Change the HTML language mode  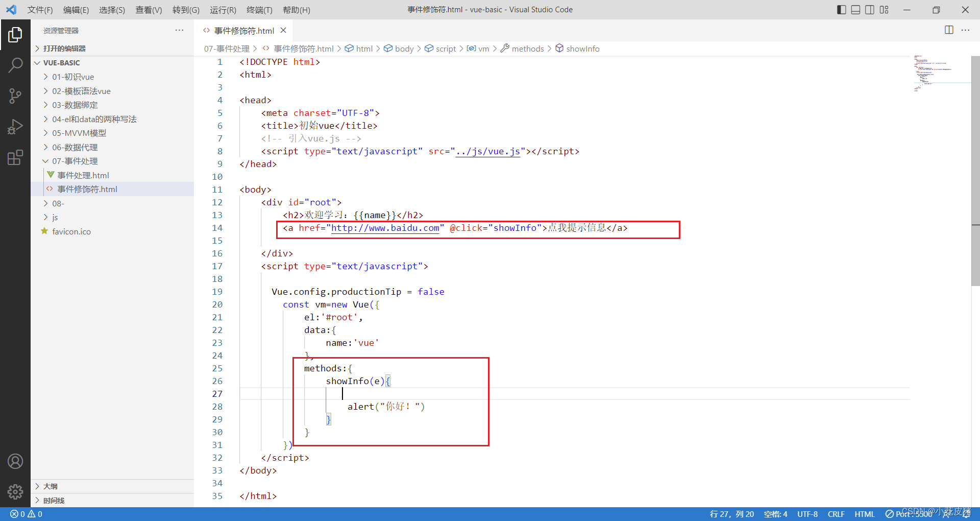pyautogui.click(x=865, y=514)
